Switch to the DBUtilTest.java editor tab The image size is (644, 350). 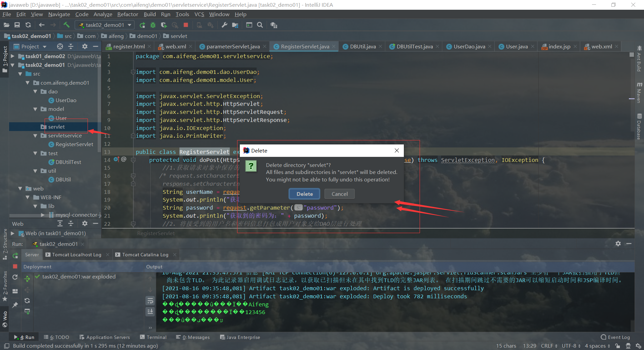(413, 46)
